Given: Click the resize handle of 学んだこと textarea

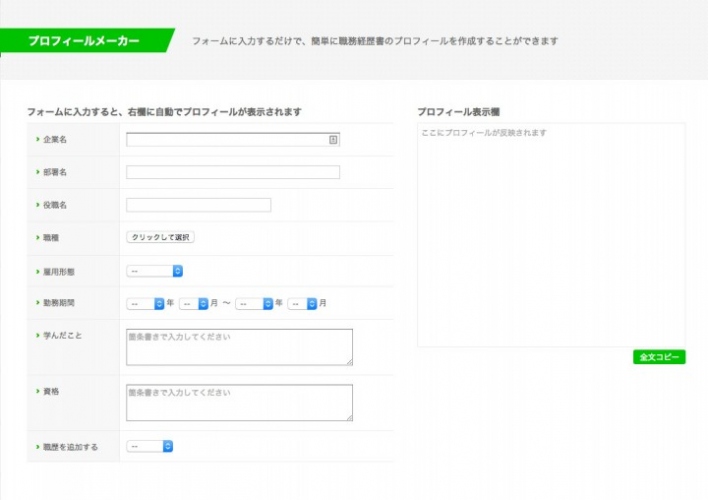Looking at the screenshot, I should [x=349, y=362].
